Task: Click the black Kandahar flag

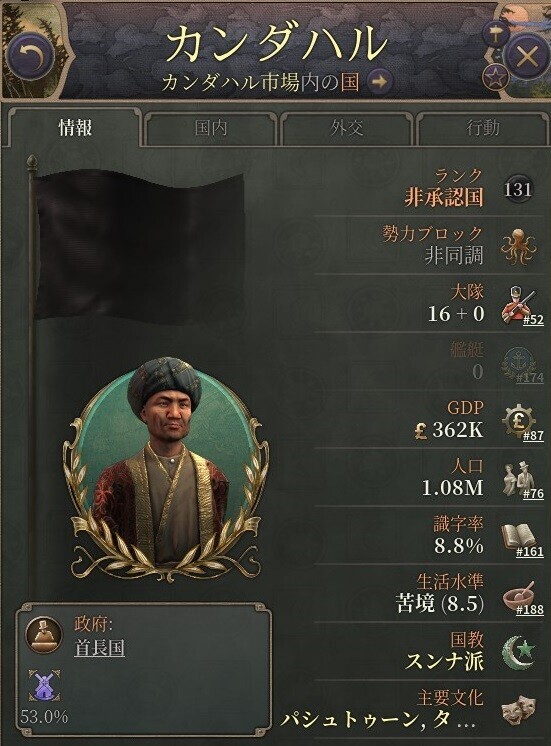Action: click(x=142, y=247)
